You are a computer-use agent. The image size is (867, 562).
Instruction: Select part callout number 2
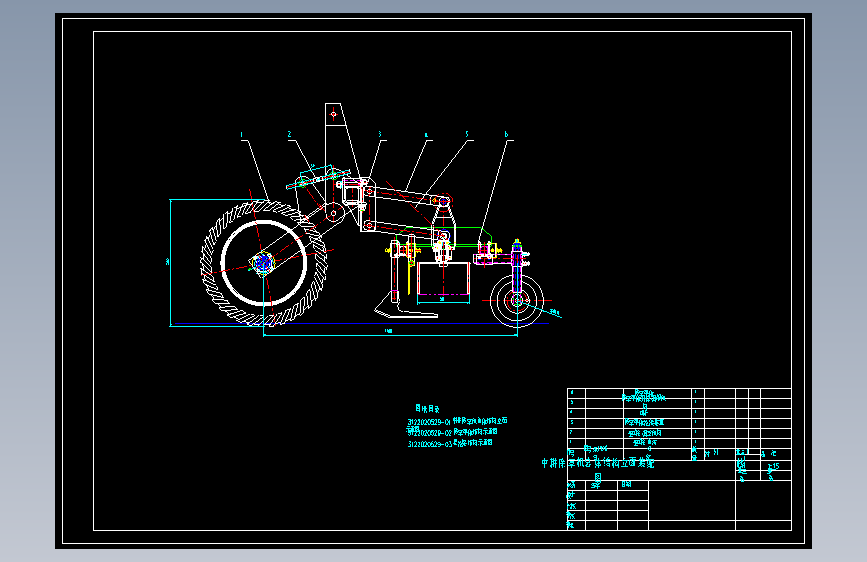(x=289, y=134)
